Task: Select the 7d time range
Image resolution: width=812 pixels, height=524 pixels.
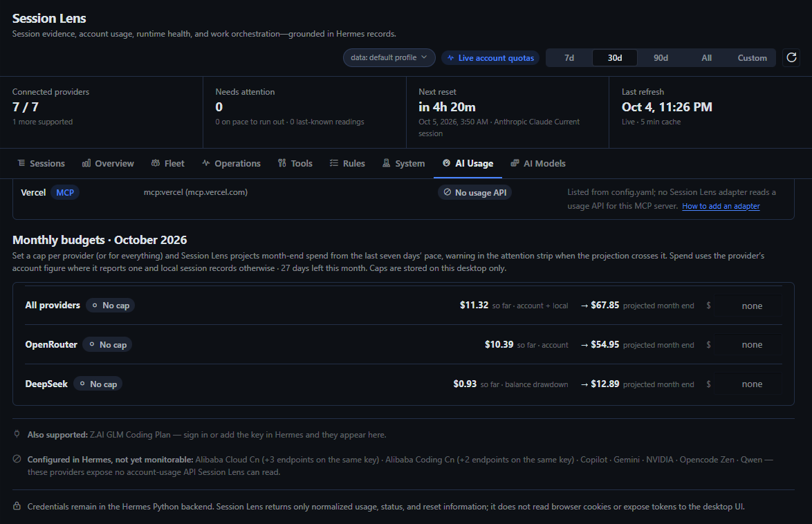Action: 569,58
